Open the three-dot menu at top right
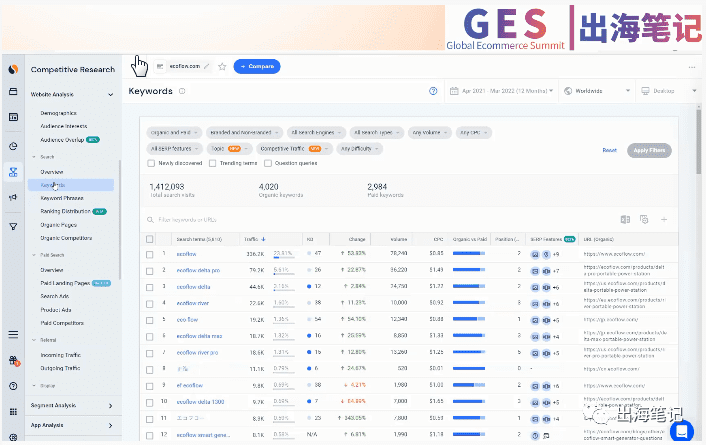706x445 pixels. (692, 67)
